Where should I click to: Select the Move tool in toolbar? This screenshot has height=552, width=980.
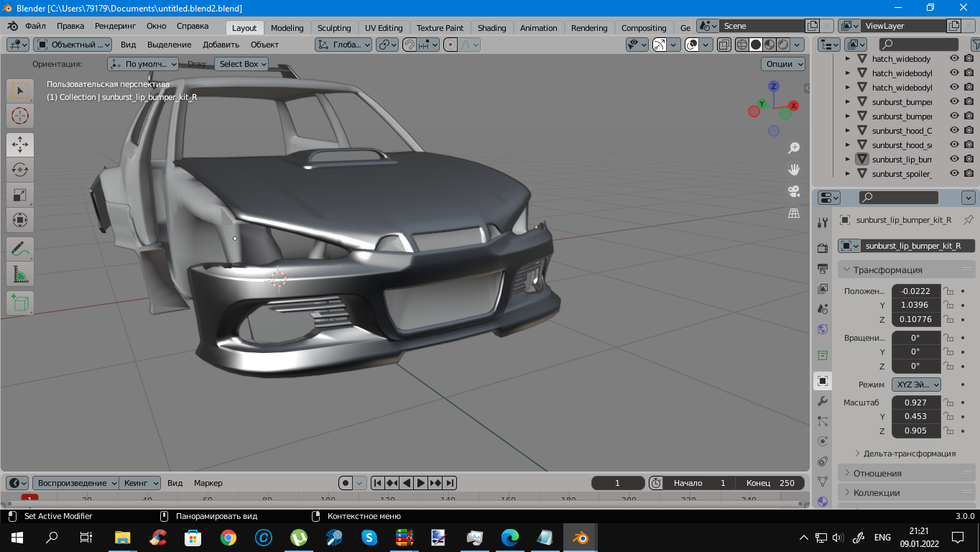20,144
